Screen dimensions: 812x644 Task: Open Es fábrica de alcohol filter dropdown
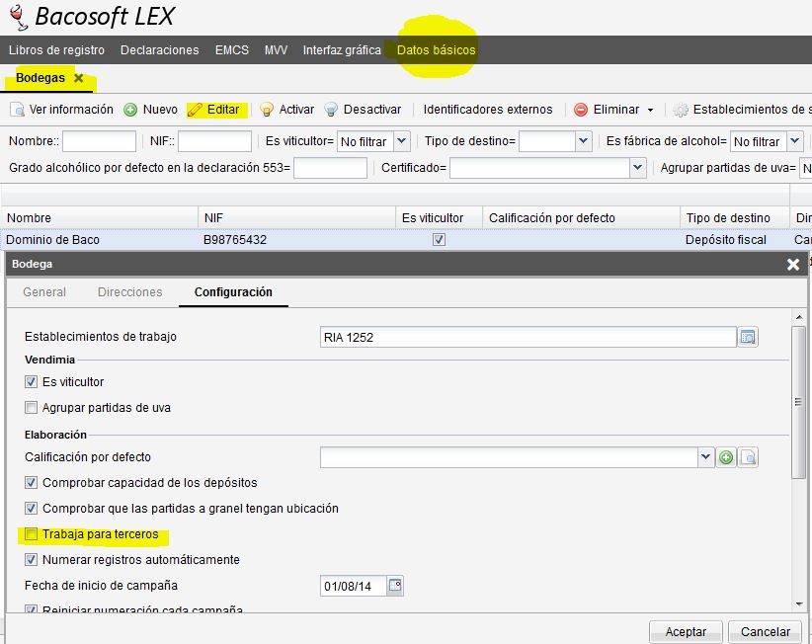[795, 141]
